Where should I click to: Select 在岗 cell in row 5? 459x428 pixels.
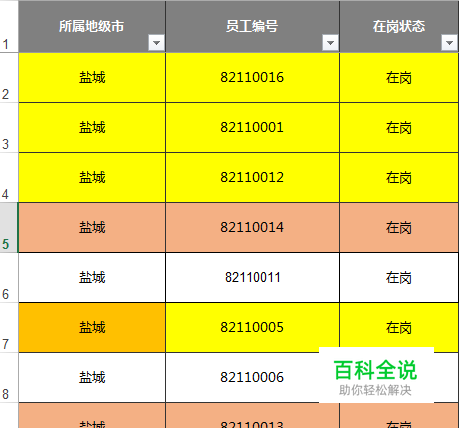pyautogui.click(x=399, y=228)
